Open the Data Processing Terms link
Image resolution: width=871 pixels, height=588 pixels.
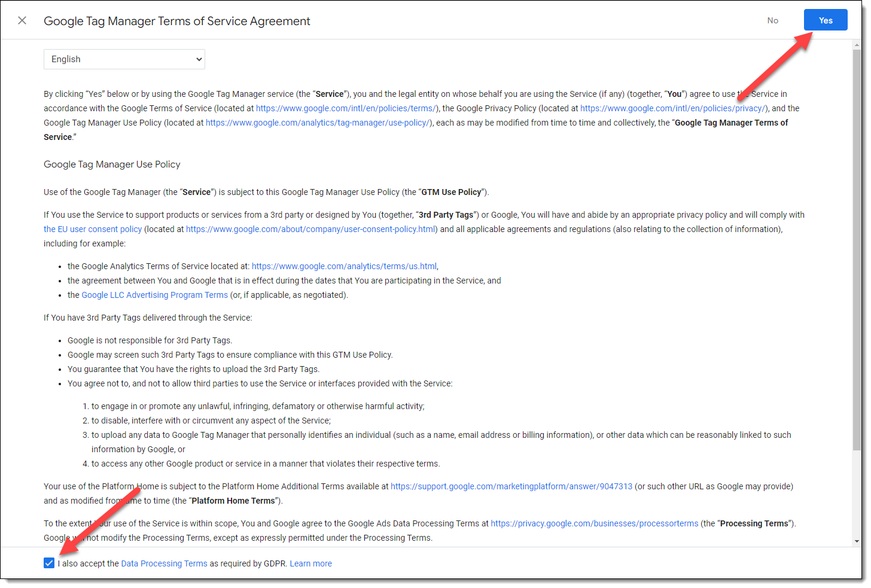[x=164, y=563]
